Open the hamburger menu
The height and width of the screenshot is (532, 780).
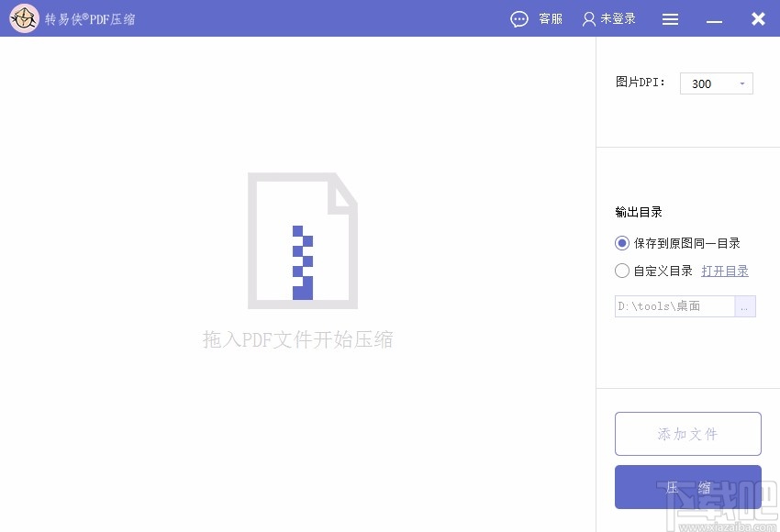click(x=670, y=19)
